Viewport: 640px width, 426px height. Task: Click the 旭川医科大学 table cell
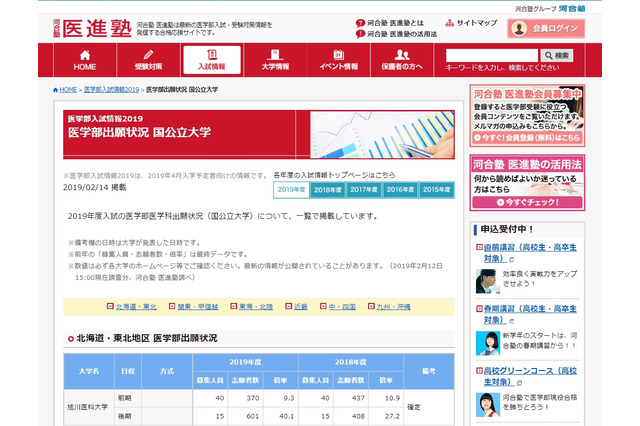[x=88, y=407]
